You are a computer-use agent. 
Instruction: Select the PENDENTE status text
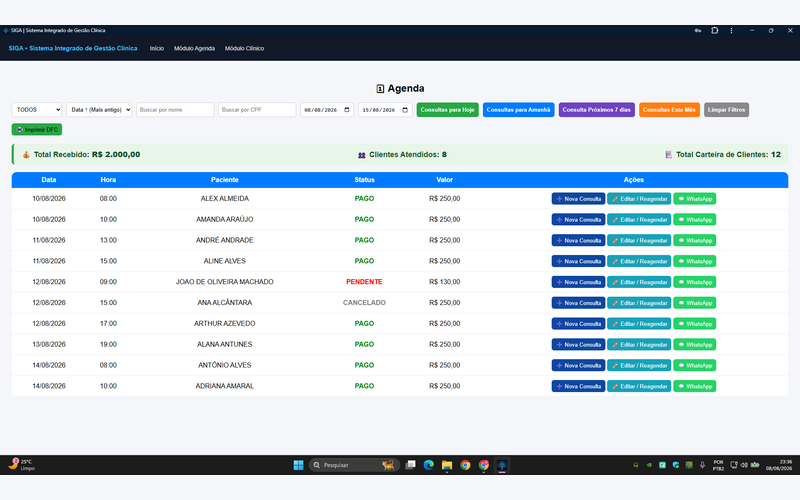click(x=364, y=282)
